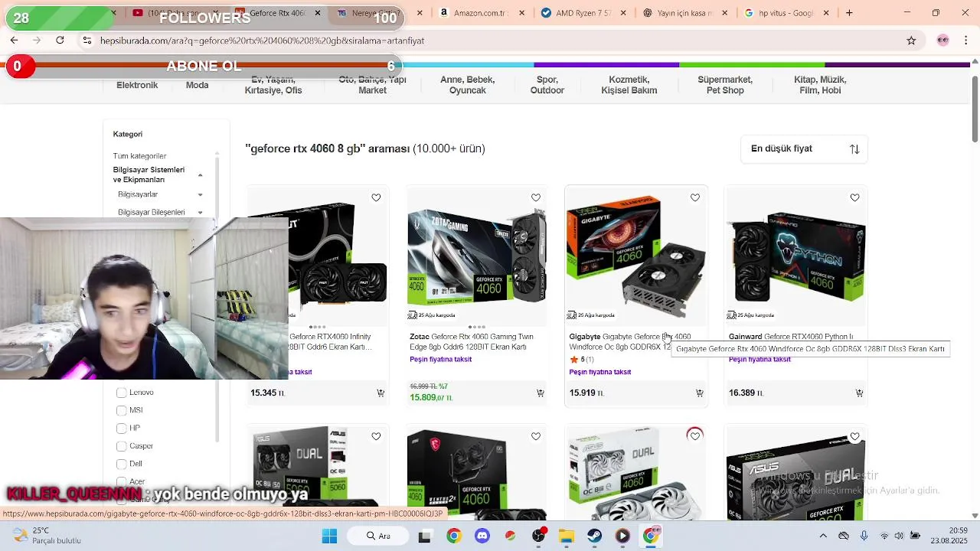Switch to 'Yayın için kasa' tab
This screenshot has width=980, height=551.
pyautogui.click(x=678, y=13)
